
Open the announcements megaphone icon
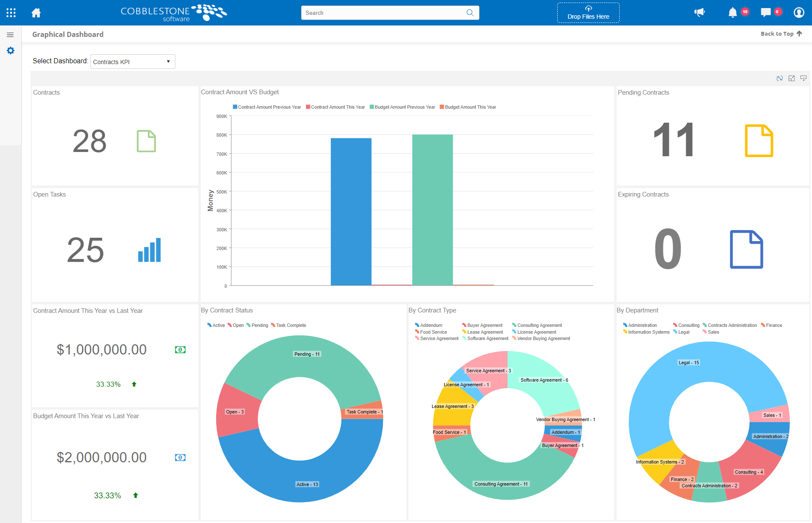(699, 13)
